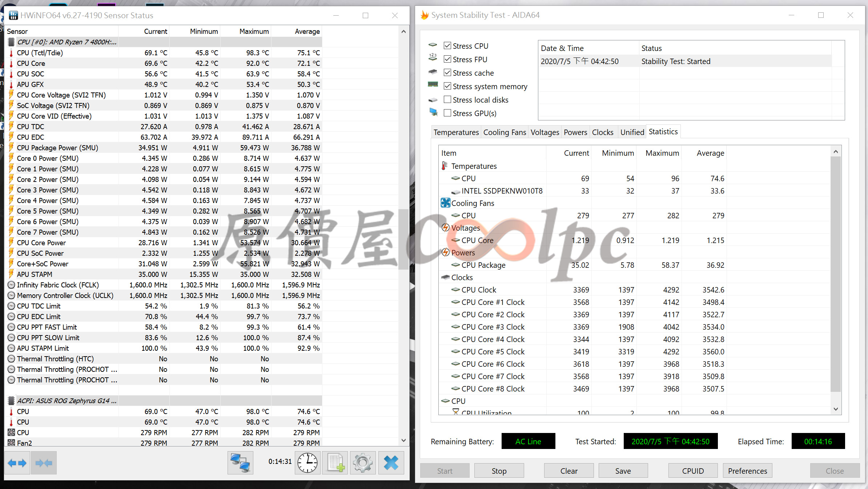The height and width of the screenshot is (489, 868).
Task: Click the HWiNFO scrollbar up arrow
Action: [x=403, y=32]
